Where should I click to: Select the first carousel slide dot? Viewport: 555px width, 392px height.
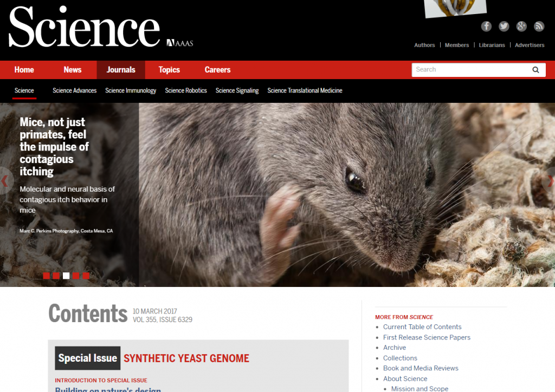[47, 276]
